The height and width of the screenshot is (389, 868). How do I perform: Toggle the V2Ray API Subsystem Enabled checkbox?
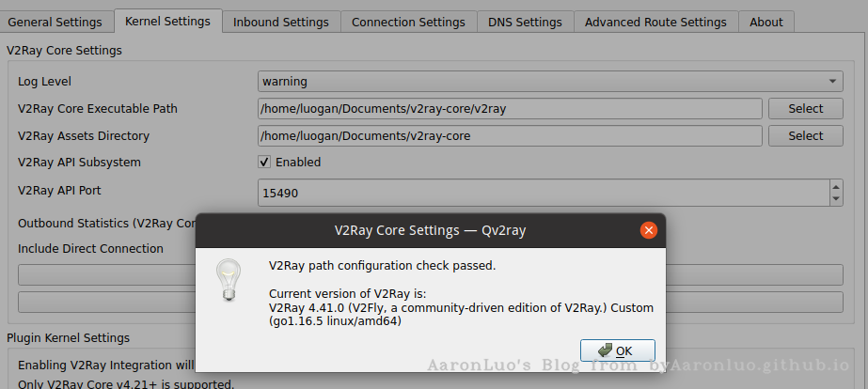point(265,163)
